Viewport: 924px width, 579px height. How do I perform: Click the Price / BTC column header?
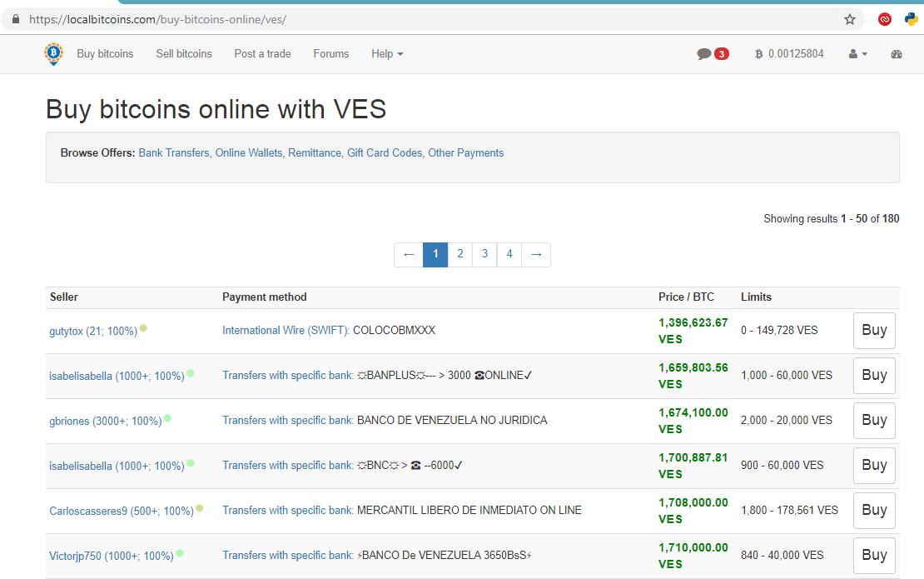pyautogui.click(x=686, y=297)
